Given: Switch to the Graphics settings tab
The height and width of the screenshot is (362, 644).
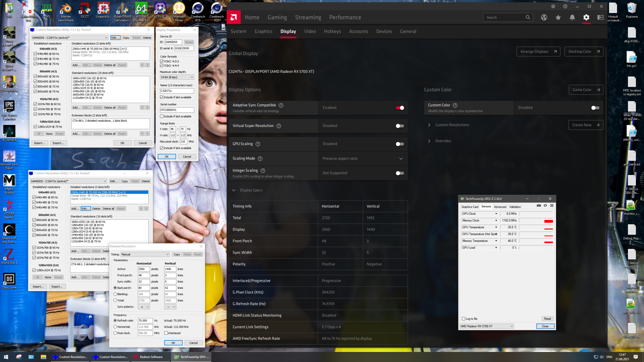Looking at the screenshot, I should point(263,31).
